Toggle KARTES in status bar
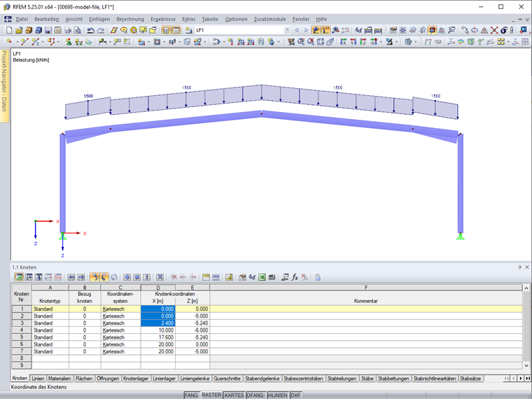 pos(234,395)
